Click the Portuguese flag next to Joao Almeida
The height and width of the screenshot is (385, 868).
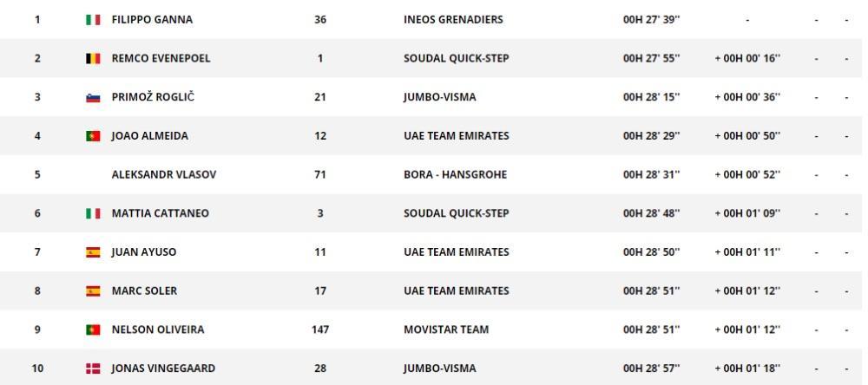click(x=93, y=136)
